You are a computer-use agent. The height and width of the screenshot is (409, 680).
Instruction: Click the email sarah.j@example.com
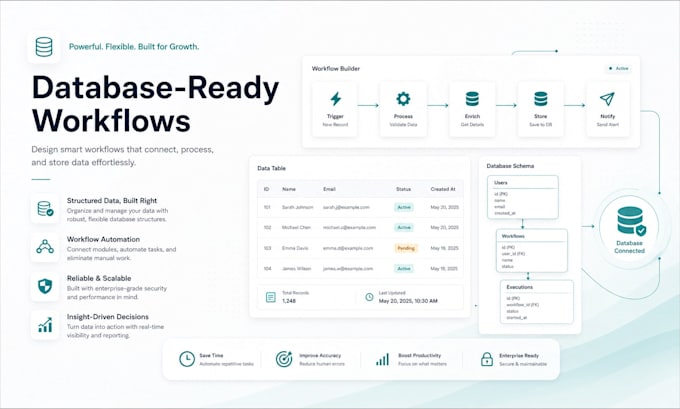(x=346, y=207)
